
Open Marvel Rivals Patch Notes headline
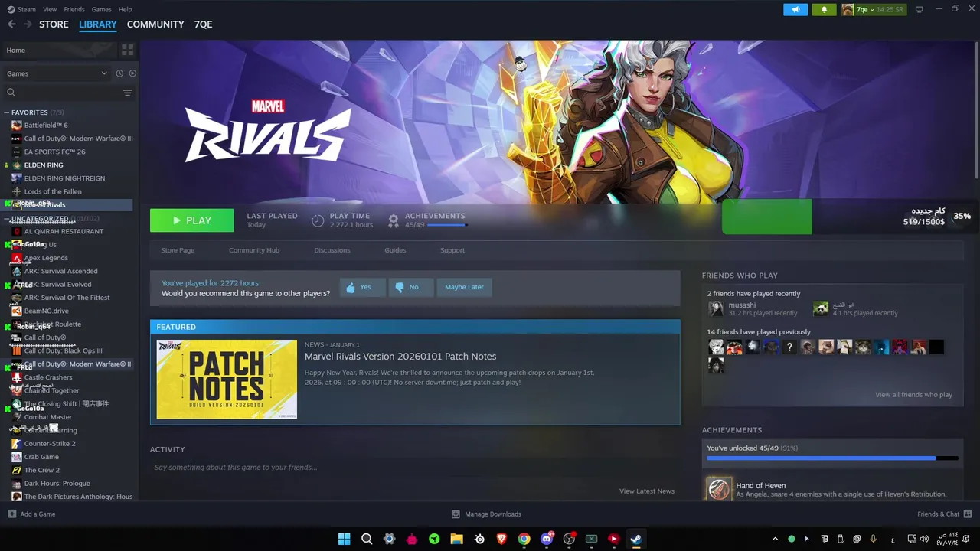(x=400, y=357)
